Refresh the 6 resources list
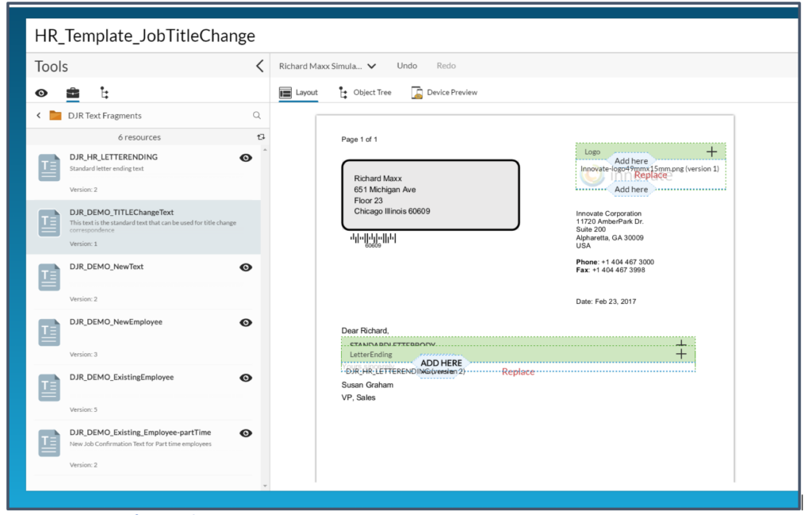812x515 pixels. pos(260,137)
